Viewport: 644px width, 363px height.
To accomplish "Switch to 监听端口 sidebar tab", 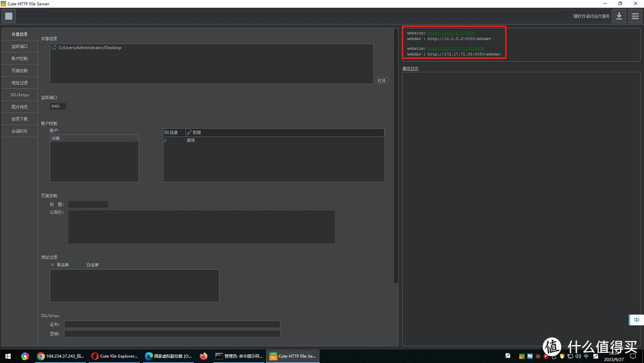I will pos(20,47).
